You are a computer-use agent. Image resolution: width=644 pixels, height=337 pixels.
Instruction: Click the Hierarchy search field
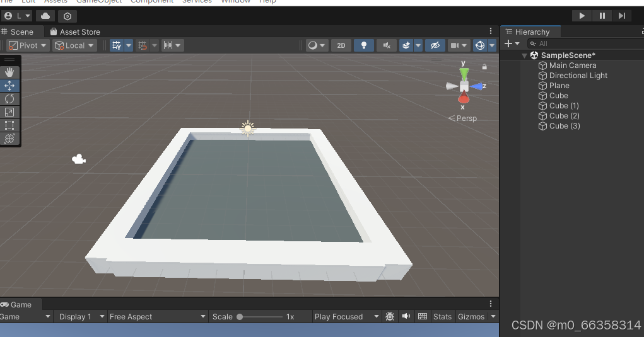pos(585,43)
